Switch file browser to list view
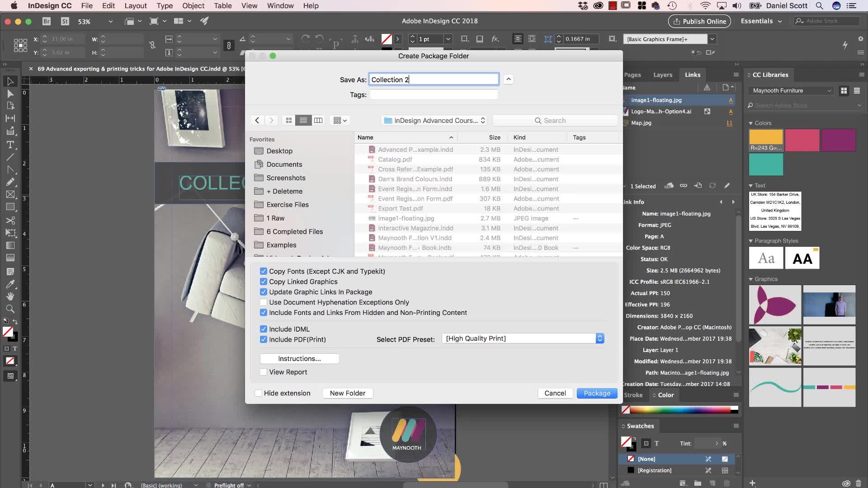Screen dimensions: 868x488 click(303, 120)
